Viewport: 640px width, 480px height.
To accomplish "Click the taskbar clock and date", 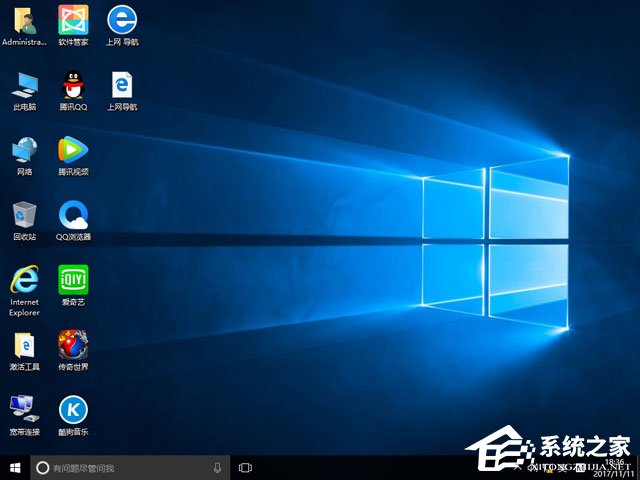I will point(616,467).
